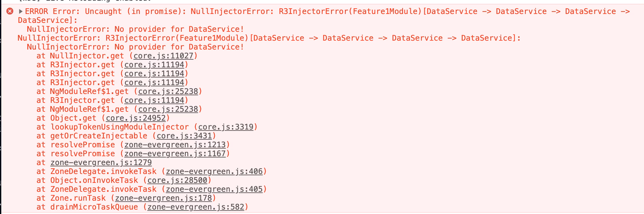Collapse the error message disclosure triangle
The width and height of the screenshot is (644, 214).
pyautogui.click(x=21, y=11)
